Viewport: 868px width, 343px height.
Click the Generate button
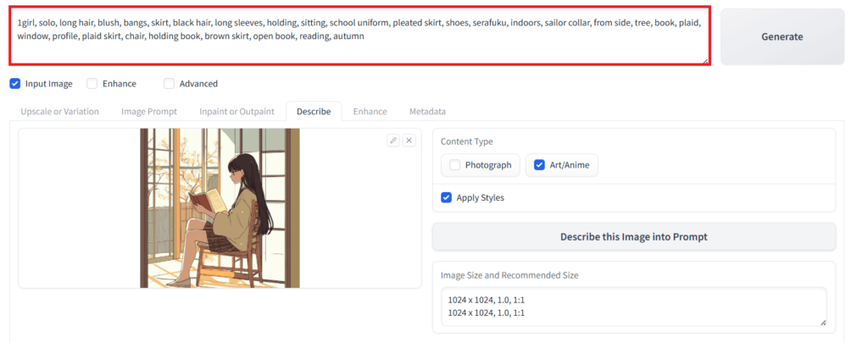[x=782, y=36]
